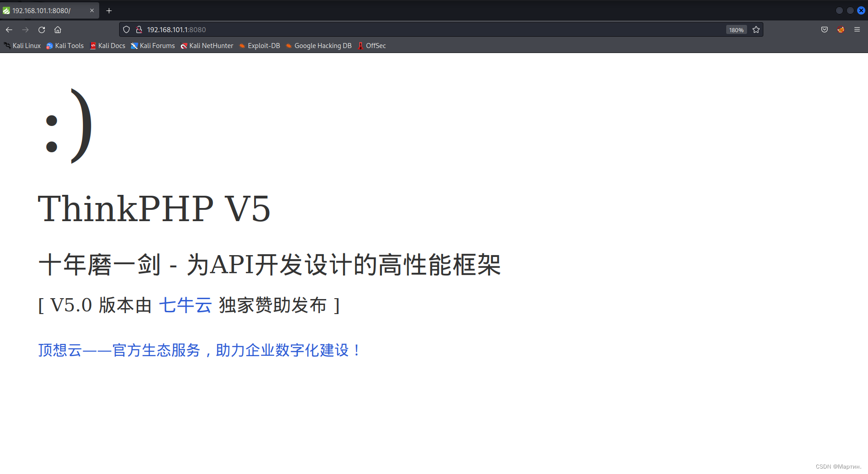Close the browser window

(861, 10)
